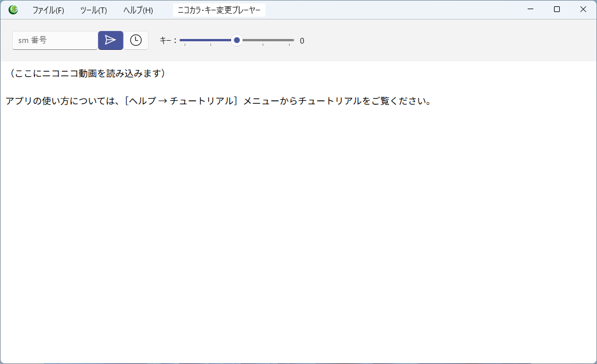
Task: Maximize the player window
Action: pos(557,9)
